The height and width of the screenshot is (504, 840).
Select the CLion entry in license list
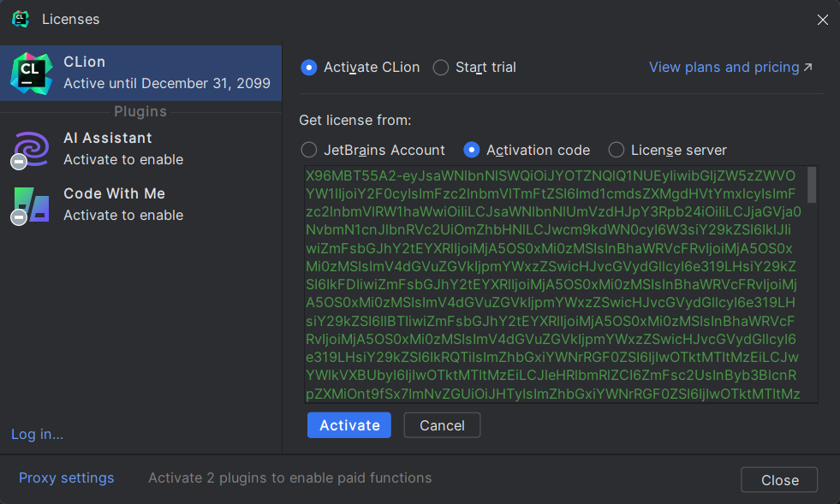pyautogui.click(x=141, y=74)
